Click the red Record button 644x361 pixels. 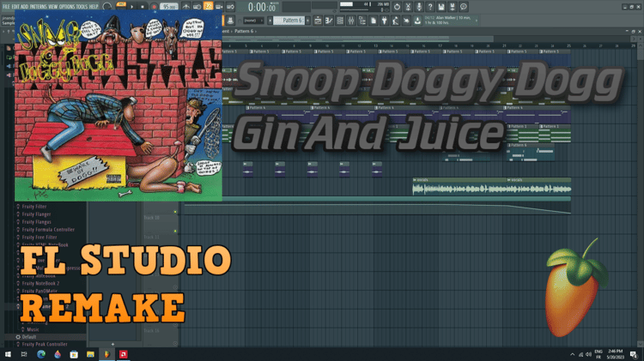click(154, 7)
